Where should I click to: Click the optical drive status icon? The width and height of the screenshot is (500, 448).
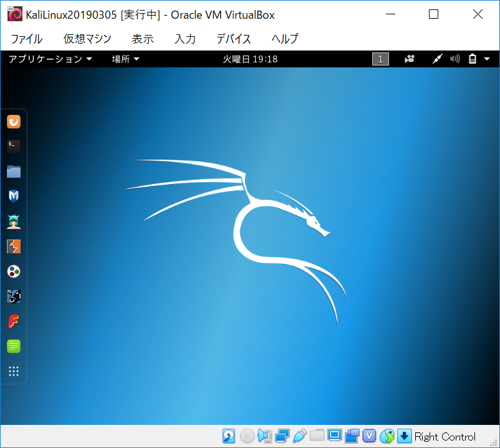coord(247,436)
